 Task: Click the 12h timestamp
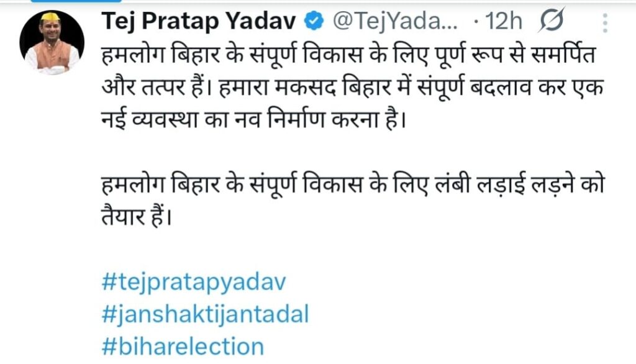pyautogui.click(x=504, y=23)
